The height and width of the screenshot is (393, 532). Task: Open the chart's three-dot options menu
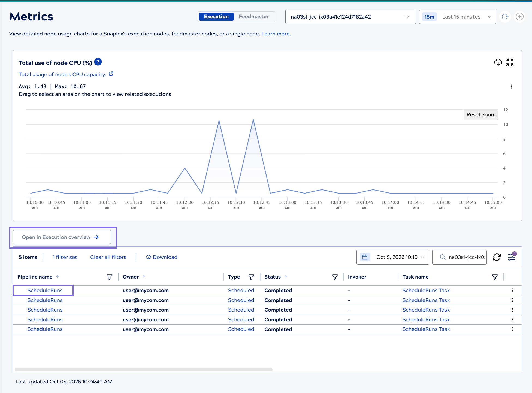[x=511, y=87]
